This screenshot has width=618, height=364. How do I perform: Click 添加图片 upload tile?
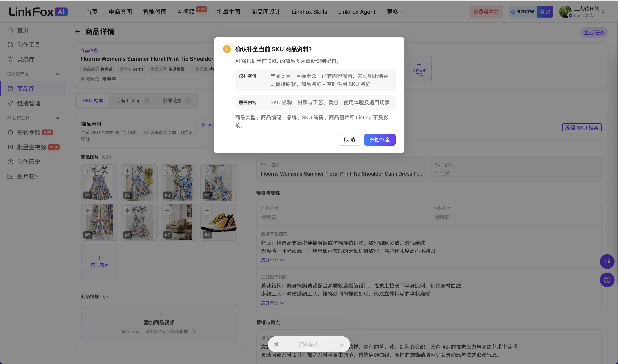99,262
